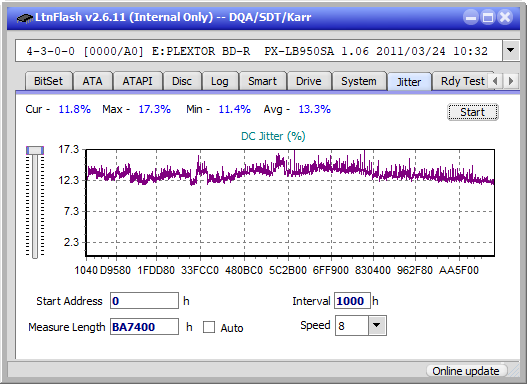This screenshot has width=527, height=384.
Task: Switch to the ATA tab
Action: (x=92, y=81)
